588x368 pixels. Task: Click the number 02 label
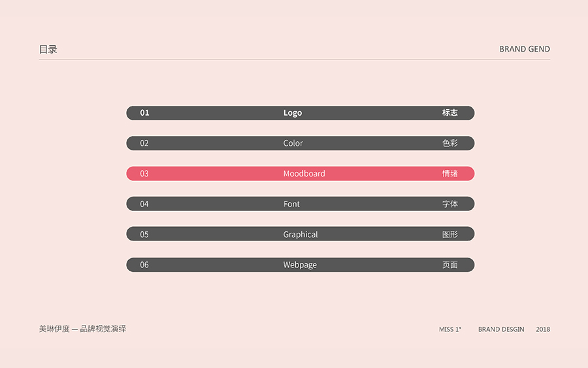tap(144, 143)
